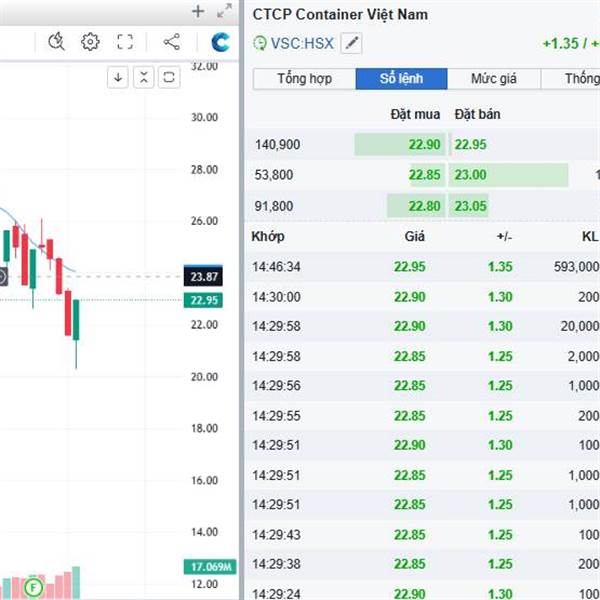
Task: Open the quick search lightning icon
Action: (x=56, y=42)
